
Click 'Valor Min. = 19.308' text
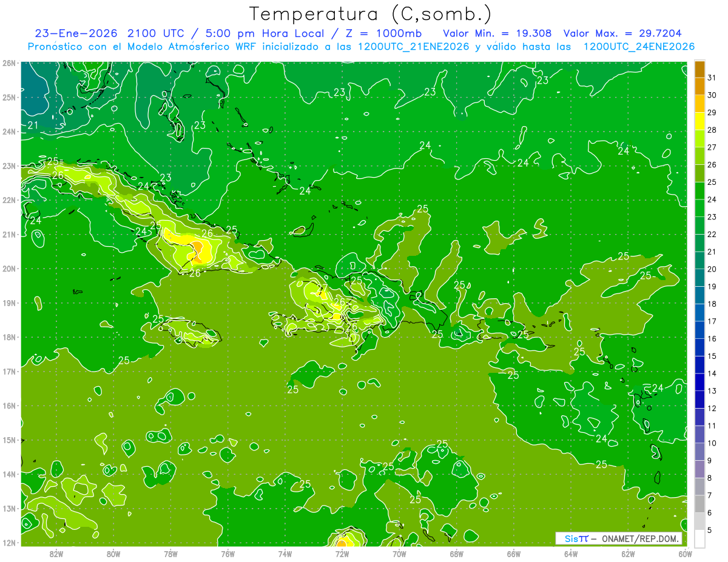(x=497, y=33)
